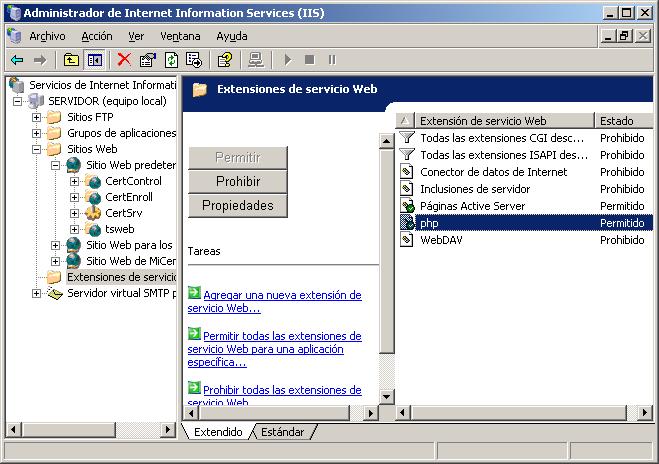
Task: Open the Ver menu
Action: 136,37
